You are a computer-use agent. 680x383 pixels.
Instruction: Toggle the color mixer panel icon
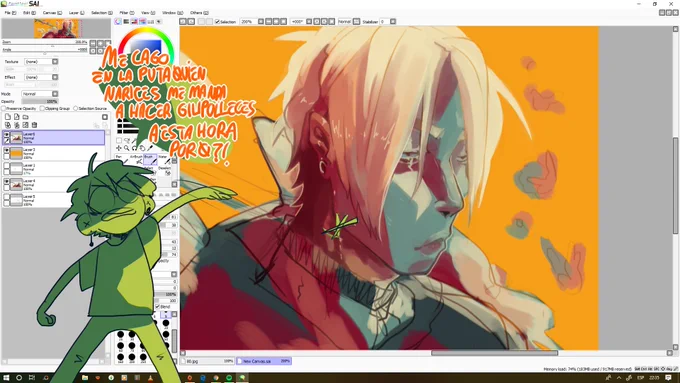[143, 21]
